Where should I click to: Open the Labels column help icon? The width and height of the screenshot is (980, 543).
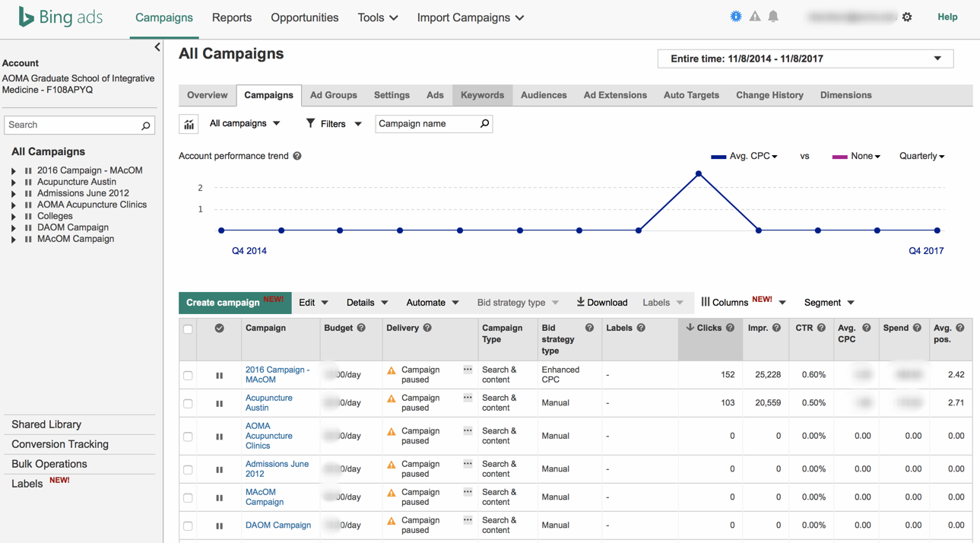point(641,328)
